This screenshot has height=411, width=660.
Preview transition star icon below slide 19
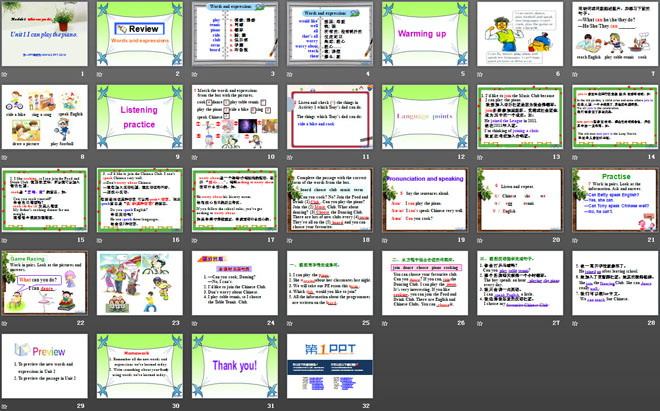(385, 240)
